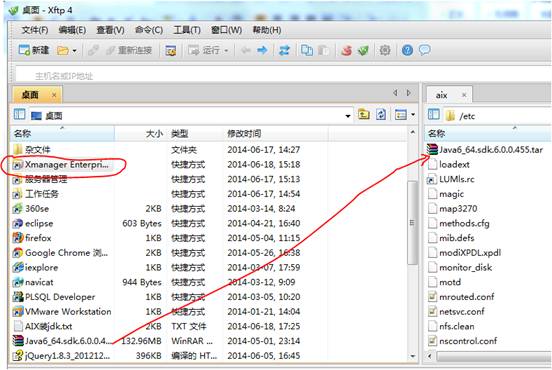The height and width of the screenshot is (370, 552).
Task: Close the 桌面 tab
Action: pos(54,95)
